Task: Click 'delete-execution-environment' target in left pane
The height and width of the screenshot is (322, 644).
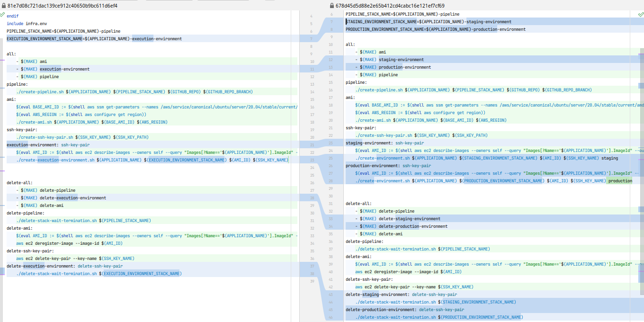Action: pyautogui.click(x=40, y=266)
